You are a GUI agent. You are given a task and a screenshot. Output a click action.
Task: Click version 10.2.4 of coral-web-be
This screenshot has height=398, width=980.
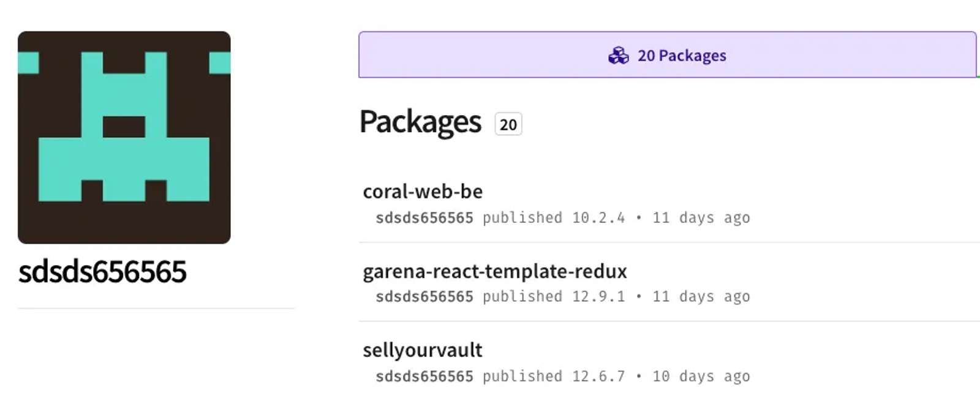[x=598, y=218]
